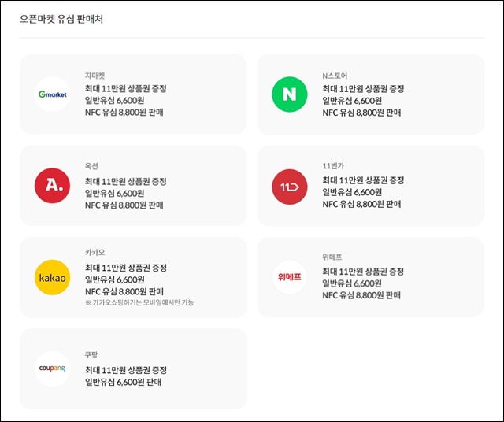Viewport: 504px width, 422px height.
Task: Click N스토어 card's 최대 11만원 상품권 증정 text
Action: point(363,88)
